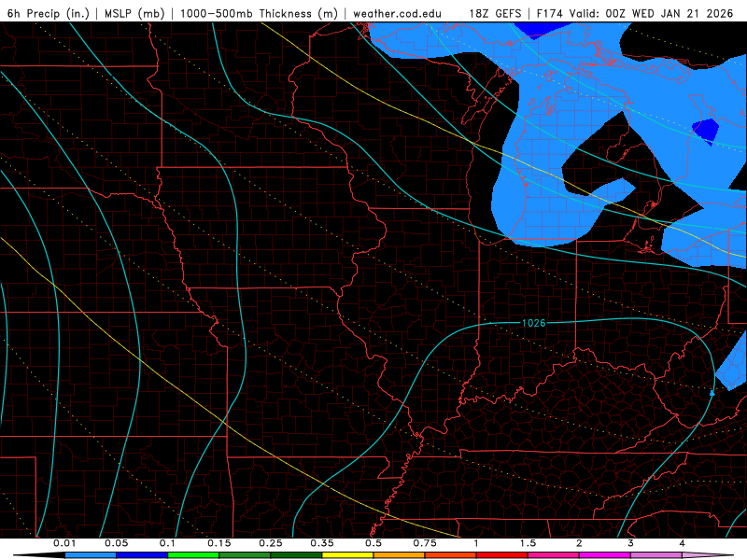
Task: Click the 'MSLP (mb)' header text
Action: point(134,13)
